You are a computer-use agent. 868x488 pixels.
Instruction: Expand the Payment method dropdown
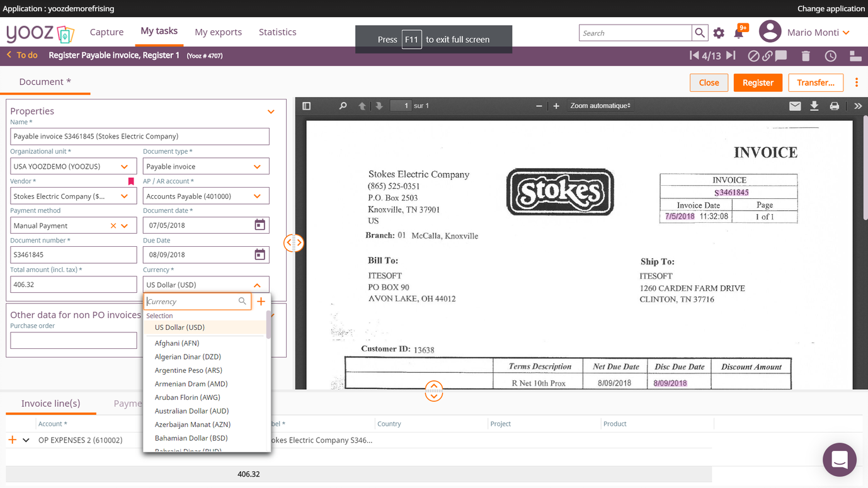point(125,225)
